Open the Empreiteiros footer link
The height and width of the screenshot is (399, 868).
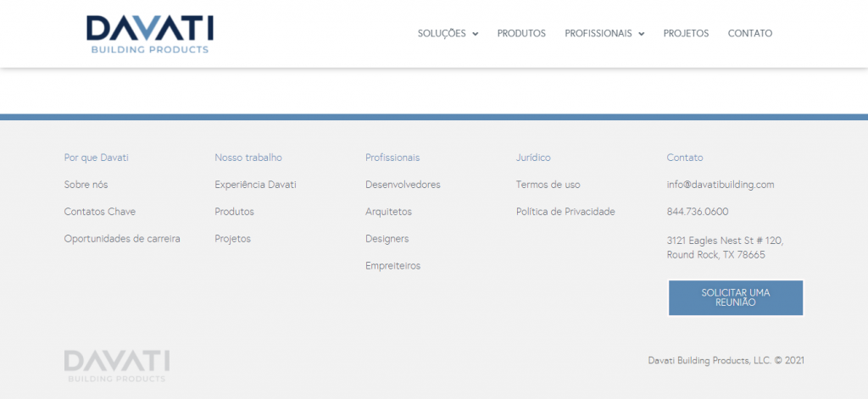pyautogui.click(x=393, y=266)
